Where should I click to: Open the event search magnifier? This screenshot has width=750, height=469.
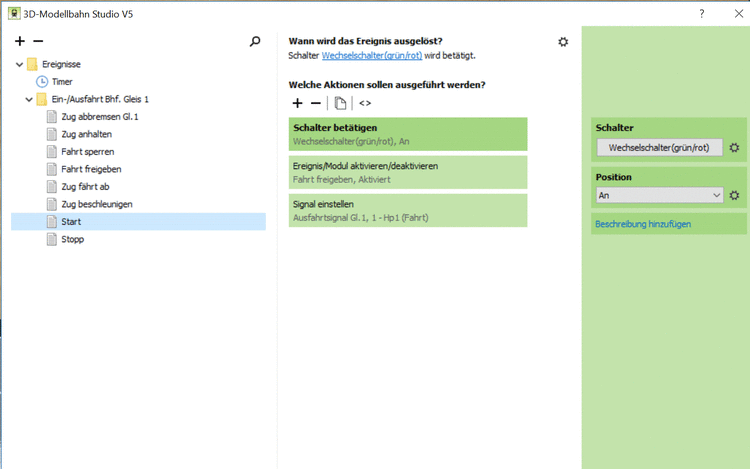[x=255, y=41]
